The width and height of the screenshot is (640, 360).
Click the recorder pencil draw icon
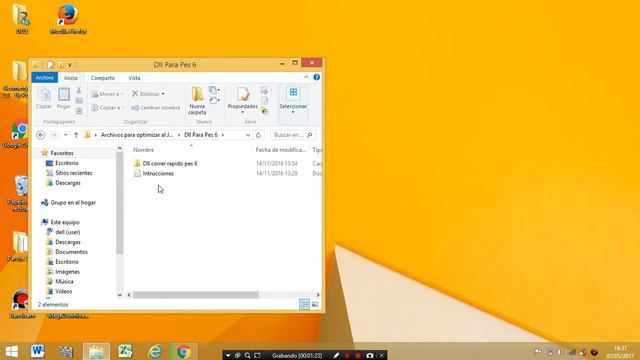(x=336, y=356)
